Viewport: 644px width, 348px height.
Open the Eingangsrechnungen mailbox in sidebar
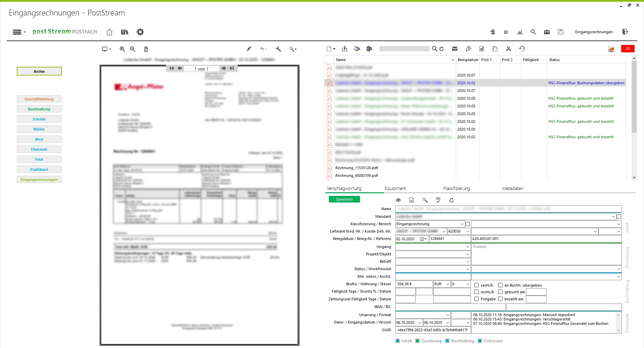point(39,180)
